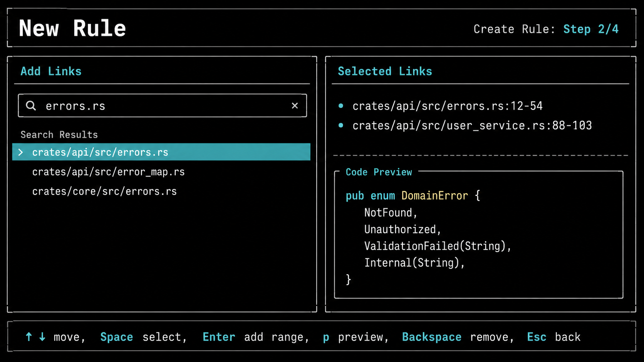Click the Add Links panel header

(x=51, y=71)
